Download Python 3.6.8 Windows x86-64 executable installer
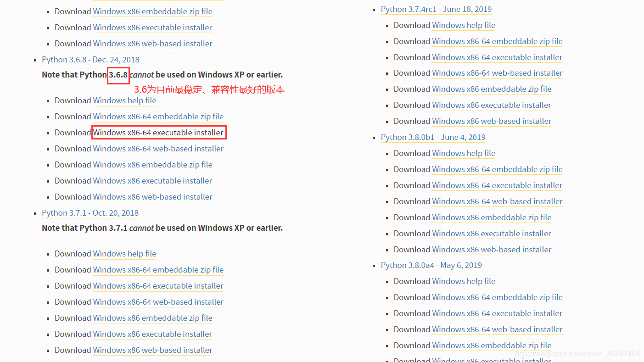 tap(158, 133)
